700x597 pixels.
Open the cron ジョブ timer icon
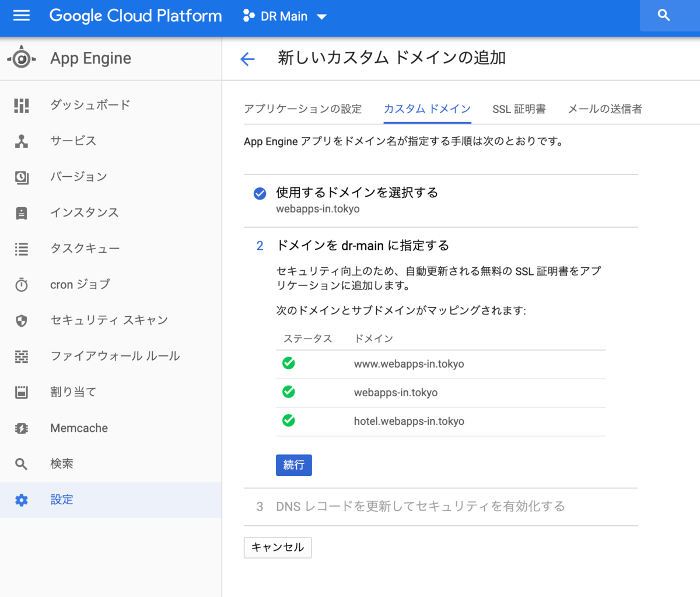click(x=22, y=285)
